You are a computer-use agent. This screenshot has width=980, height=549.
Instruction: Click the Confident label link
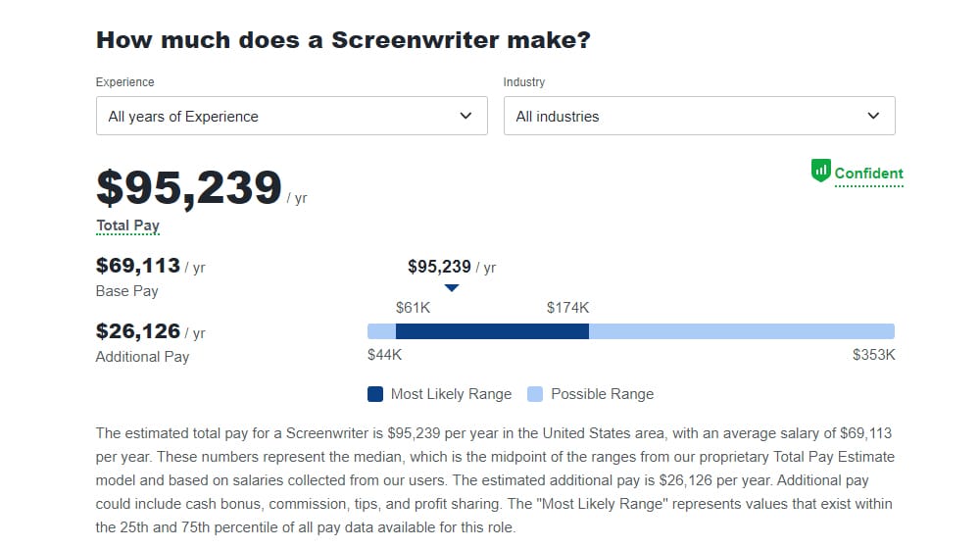tap(868, 174)
